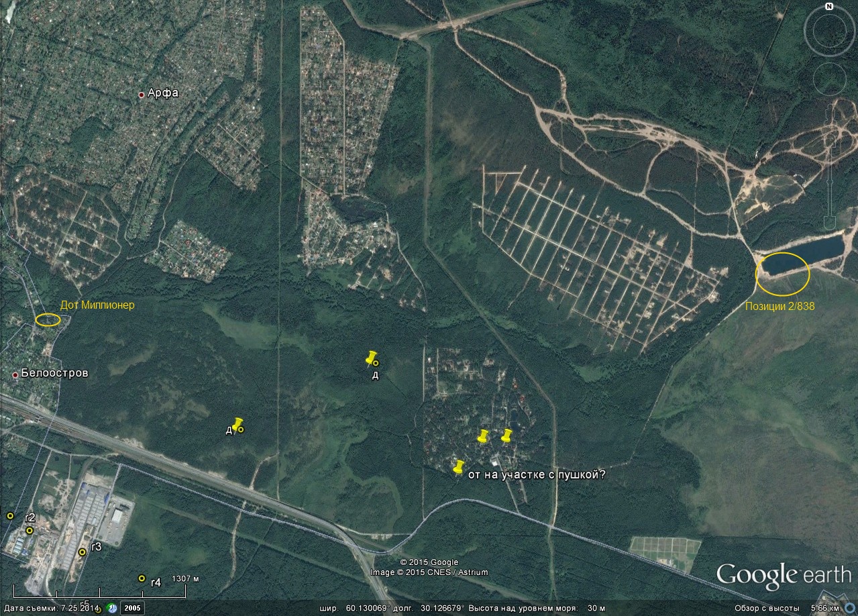Click the pushpin beside the left д marker
Viewport: 858px width, 616px height.
(x=237, y=425)
